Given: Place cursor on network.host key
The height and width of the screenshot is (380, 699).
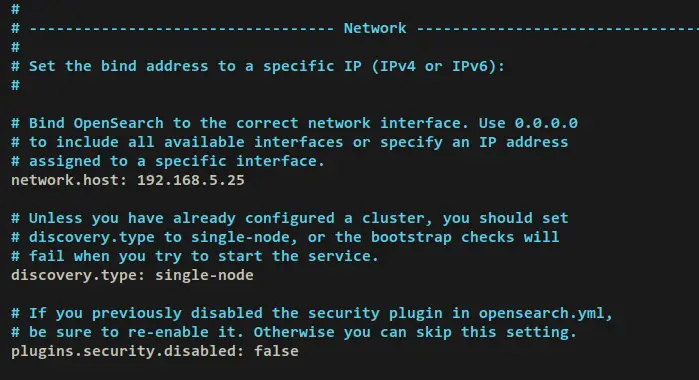Looking at the screenshot, I should click(66, 180).
